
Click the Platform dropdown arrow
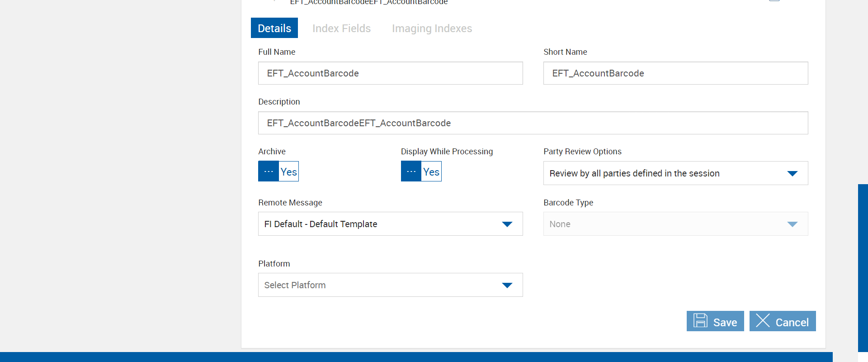click(507, 286)
